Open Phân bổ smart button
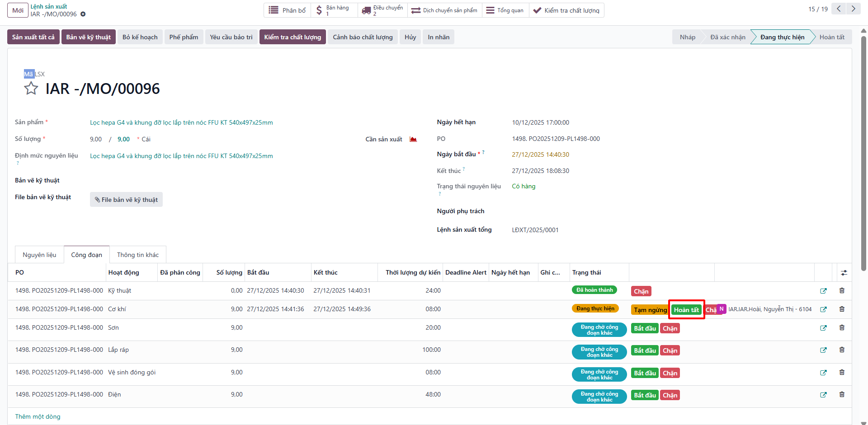Screen dimensions: 868x425 tap(287, 10)
